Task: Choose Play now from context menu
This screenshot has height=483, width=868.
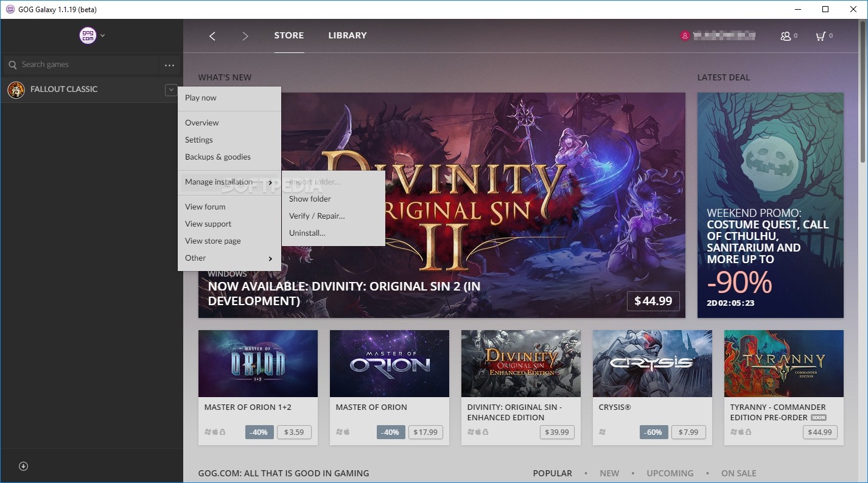Action: click(229, 97)
